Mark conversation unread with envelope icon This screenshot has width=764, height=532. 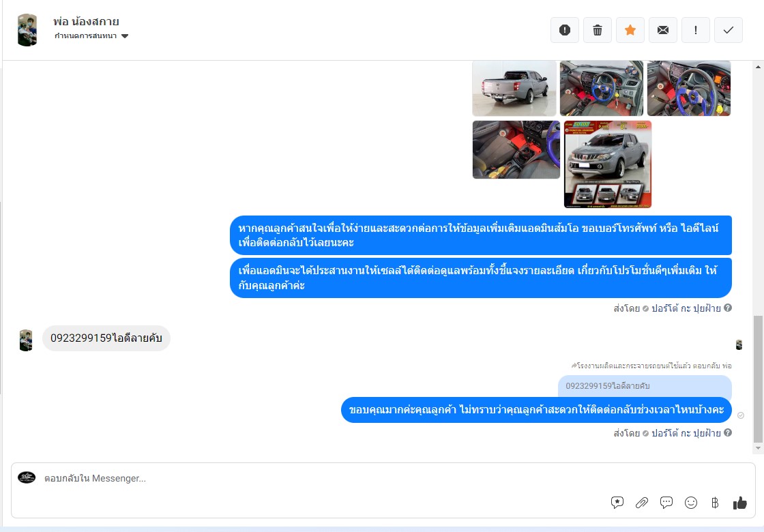click(x=662, y=30)
